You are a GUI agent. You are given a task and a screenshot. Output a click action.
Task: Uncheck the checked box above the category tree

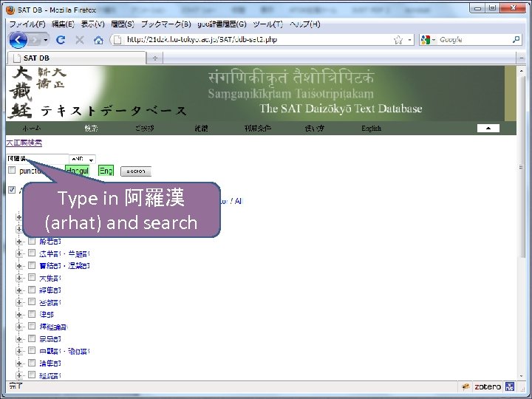point(12,190)
